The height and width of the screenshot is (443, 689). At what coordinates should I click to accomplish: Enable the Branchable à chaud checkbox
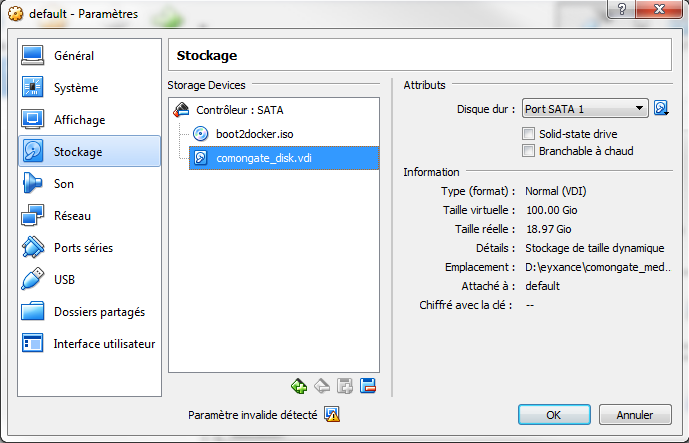528,151
